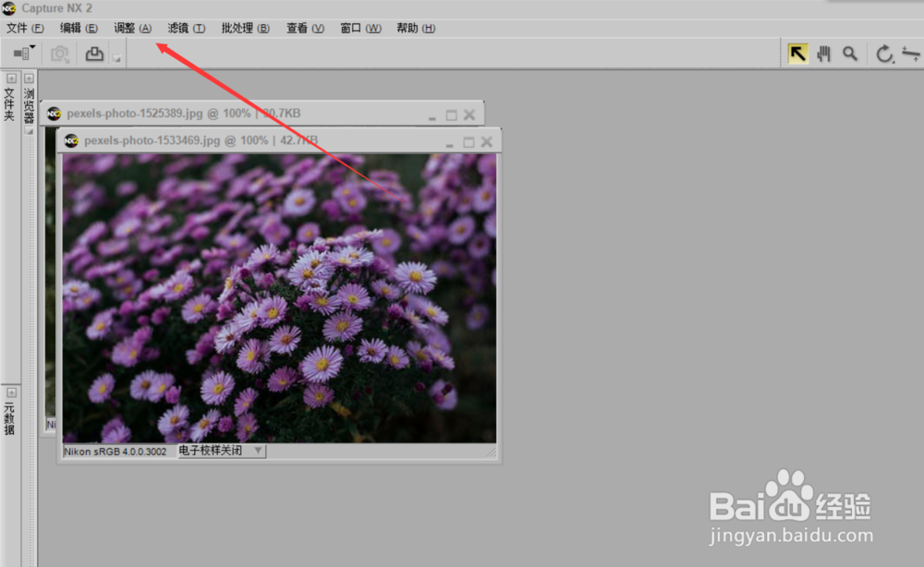Image resolution: width=924 pixels, height=567 pixels.
Task: Open the 编辑 (E) menu
Action: tap(79, 29)
